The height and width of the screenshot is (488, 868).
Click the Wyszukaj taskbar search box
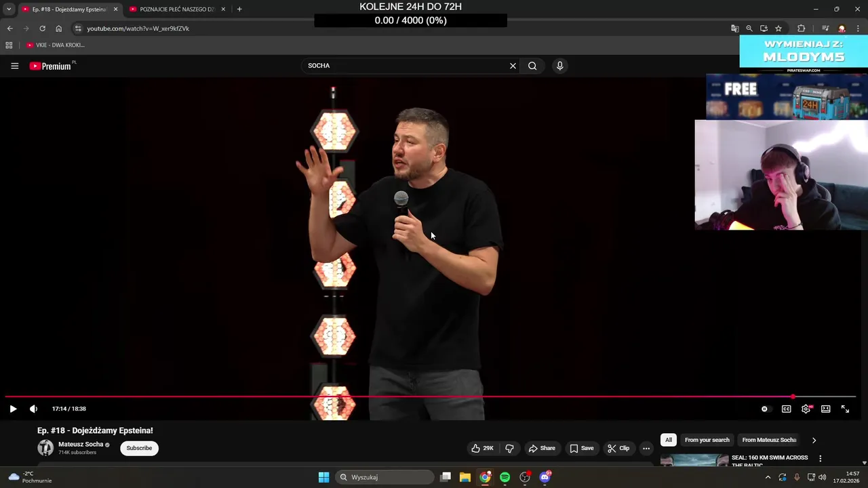(385, 477)
